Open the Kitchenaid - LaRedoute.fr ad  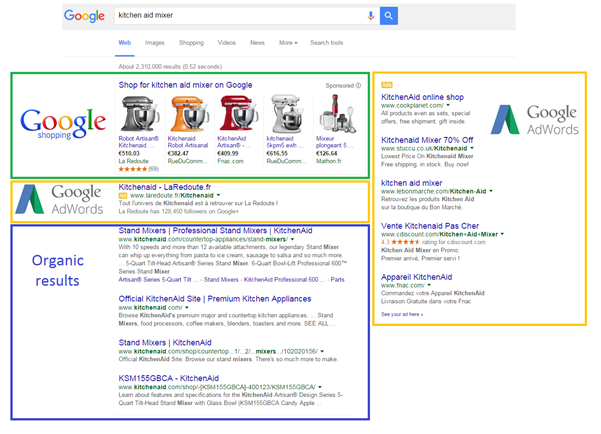click(x=164, y=187)
